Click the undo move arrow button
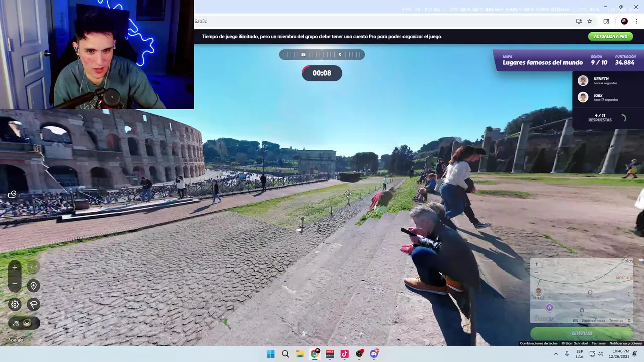This screenshot has width=644, height=362. (34, 267)
